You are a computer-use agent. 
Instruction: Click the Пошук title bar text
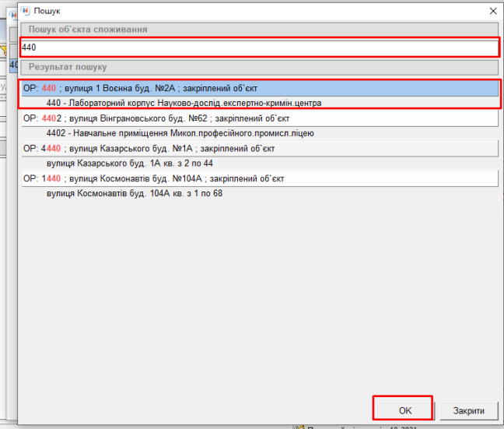(x=47, y=12)
